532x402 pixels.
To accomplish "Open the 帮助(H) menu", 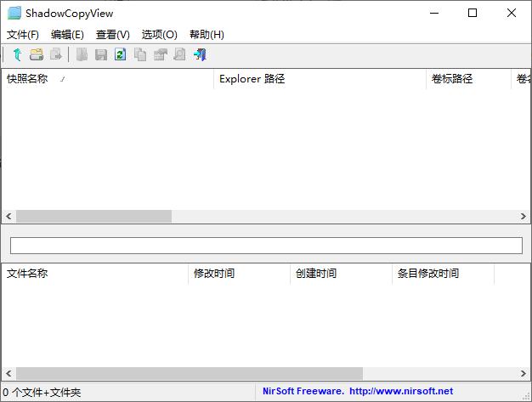I will (207, 35).
